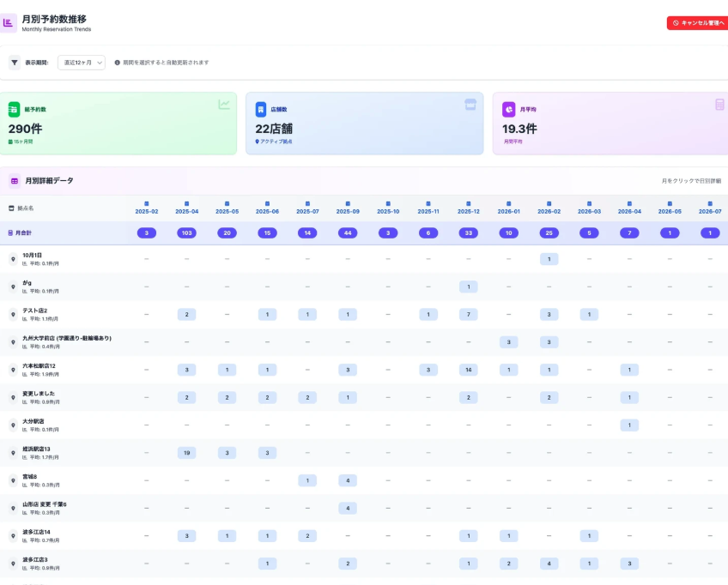Click the 変更しました store name

pyautogui.click(x=39, y=394)
